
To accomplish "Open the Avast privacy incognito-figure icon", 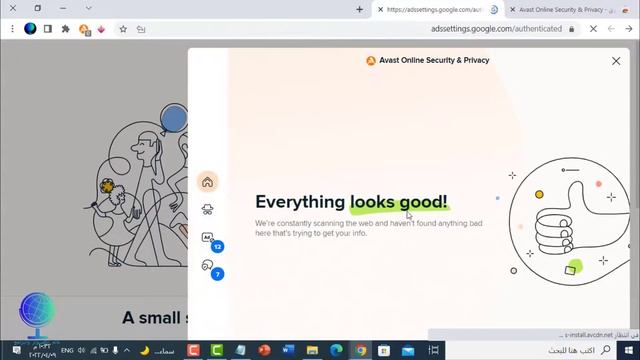I will [x=207, y=209].
